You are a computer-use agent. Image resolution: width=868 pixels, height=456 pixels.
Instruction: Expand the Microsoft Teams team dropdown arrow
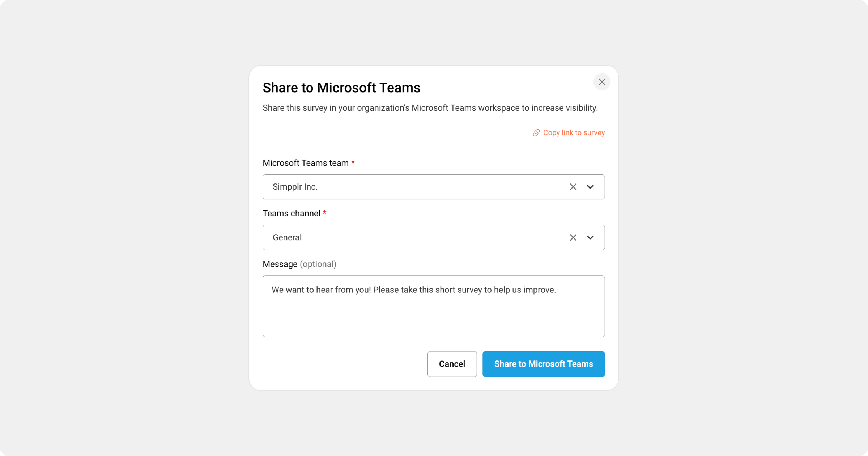[x=590, y=187]
